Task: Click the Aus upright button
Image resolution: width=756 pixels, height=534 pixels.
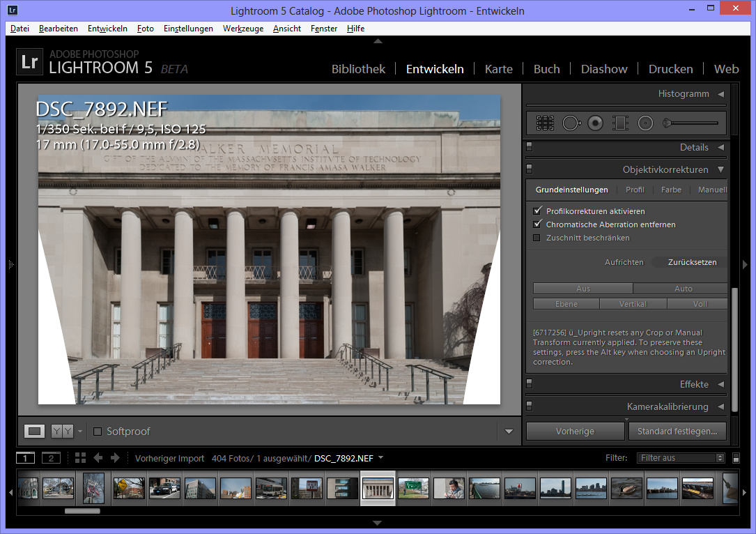Action: [583, 289]
